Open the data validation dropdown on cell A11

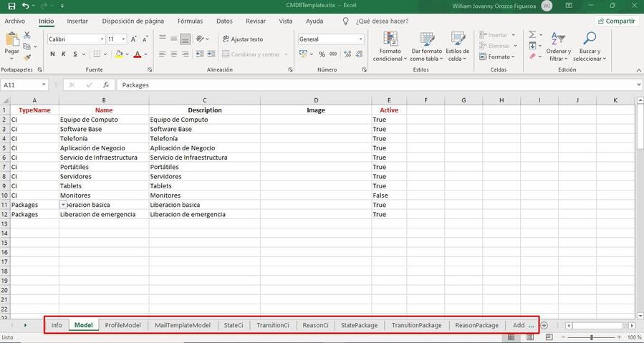click(x=63, y=205)
